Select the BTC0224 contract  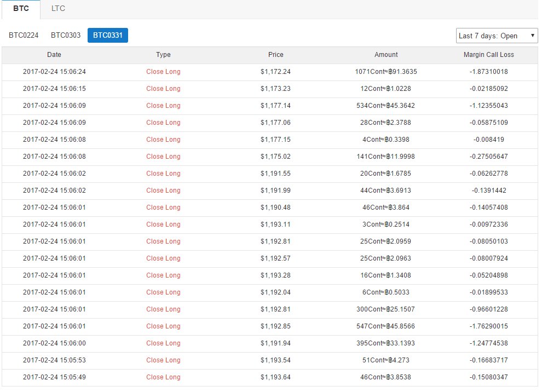(24, 35)
